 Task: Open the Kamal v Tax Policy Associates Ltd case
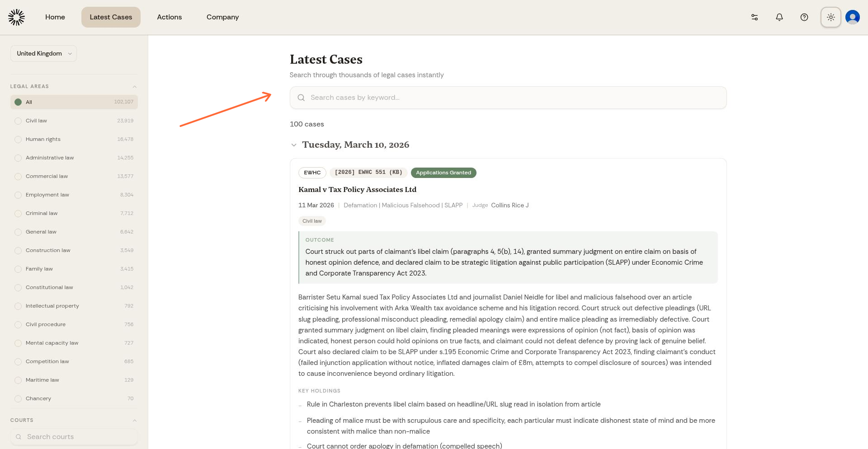(x=357, y=189)
